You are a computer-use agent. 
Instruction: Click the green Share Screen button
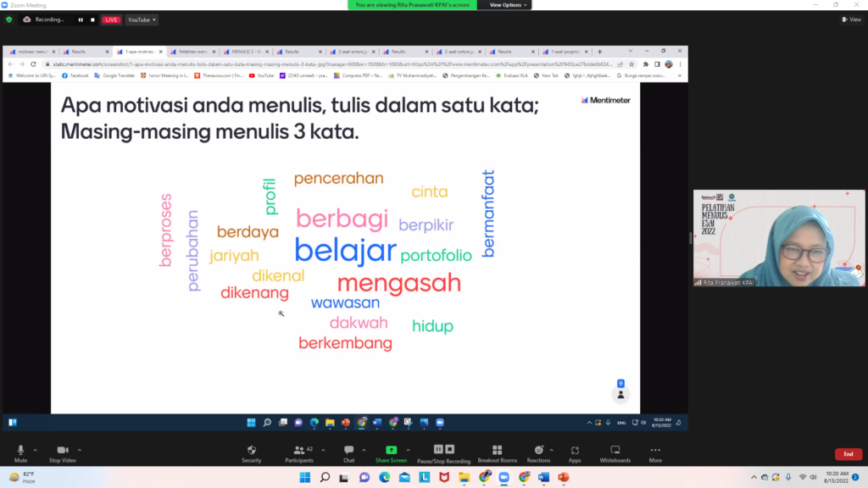[x=391, y=454]
